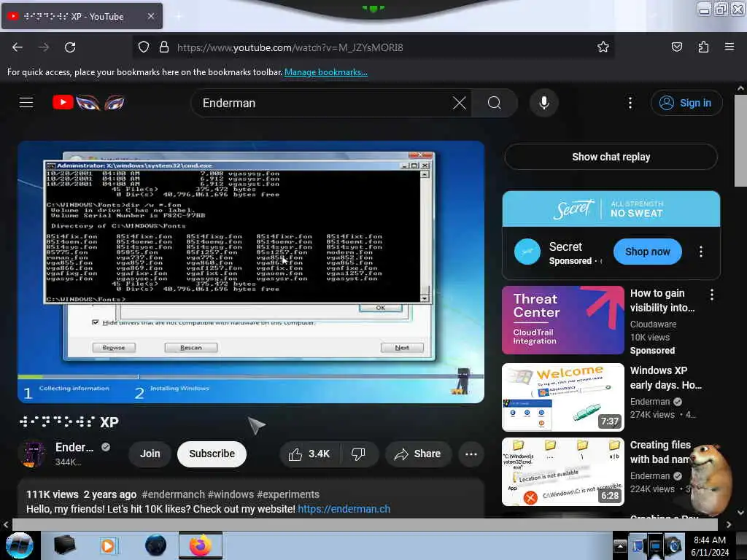Click the #endermanch hashtag
The width and height of the screenshot is (747, 560).
(x=173, y=494)
